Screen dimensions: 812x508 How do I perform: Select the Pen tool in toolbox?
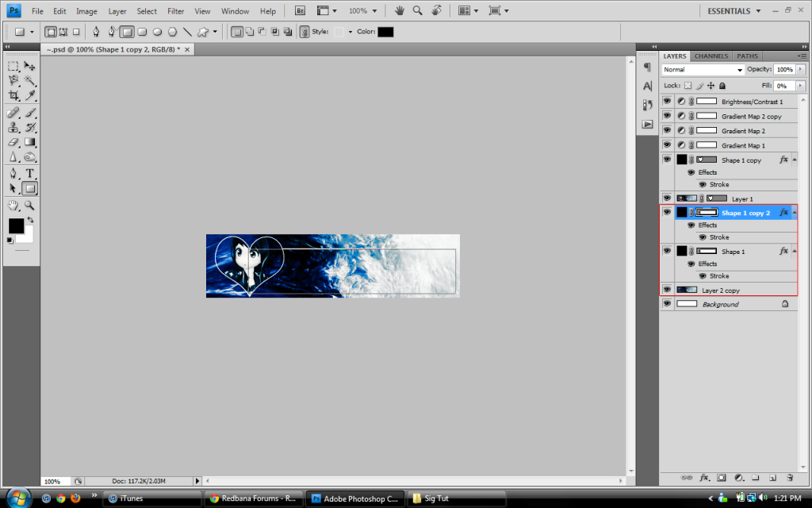[x=13, y=173]
